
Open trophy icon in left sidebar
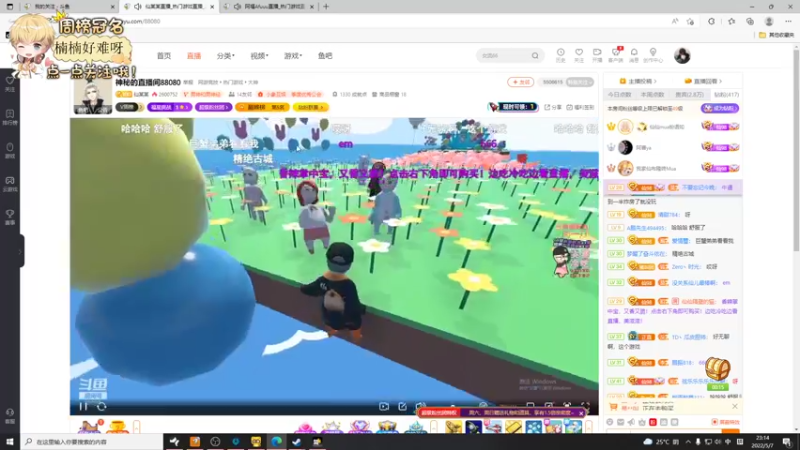[x=10, y=217]
